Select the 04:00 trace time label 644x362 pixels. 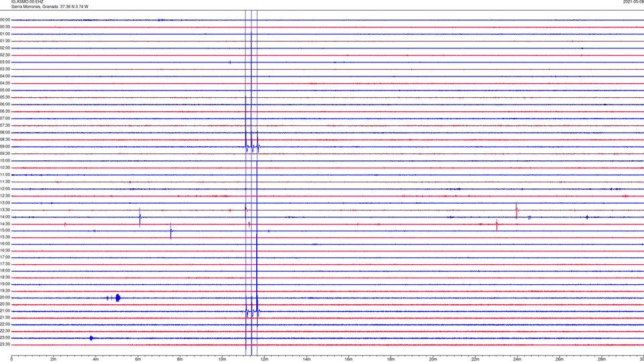pyautogui.click(x=5, y=76)
